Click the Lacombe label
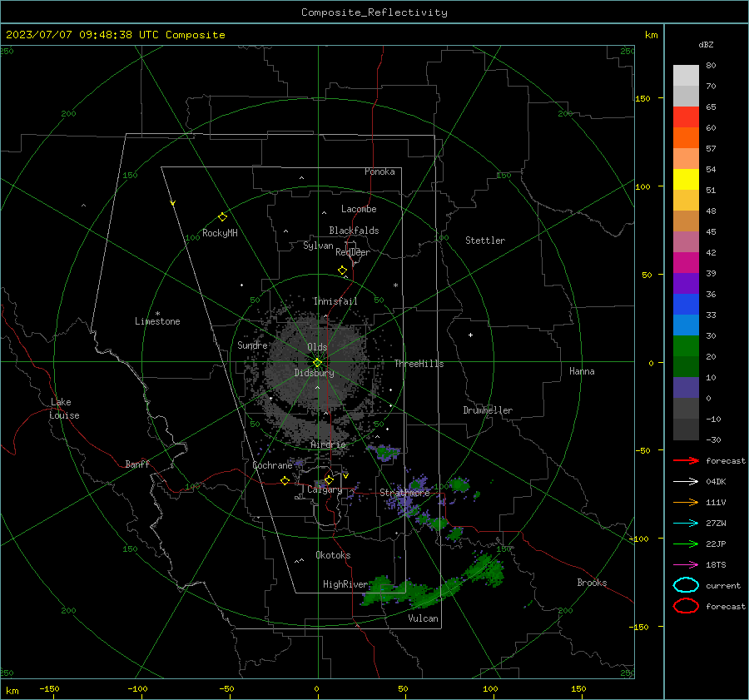Image resolution: width=749 pixels, height=700 pixels. (x=359, y=209)
